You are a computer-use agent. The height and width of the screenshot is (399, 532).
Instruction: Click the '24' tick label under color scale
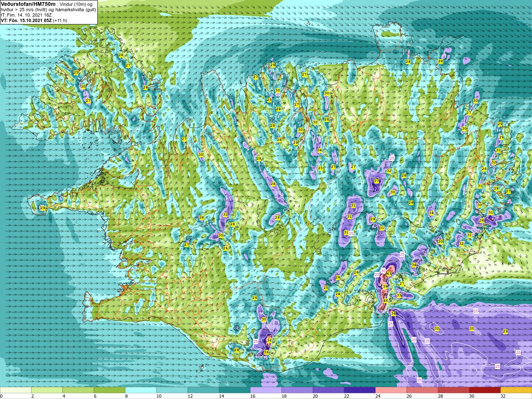(378, 396)
